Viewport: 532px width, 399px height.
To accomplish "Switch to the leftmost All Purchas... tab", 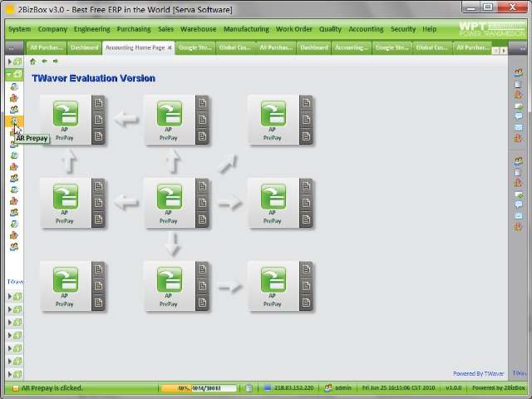I will tap(47, 48).
